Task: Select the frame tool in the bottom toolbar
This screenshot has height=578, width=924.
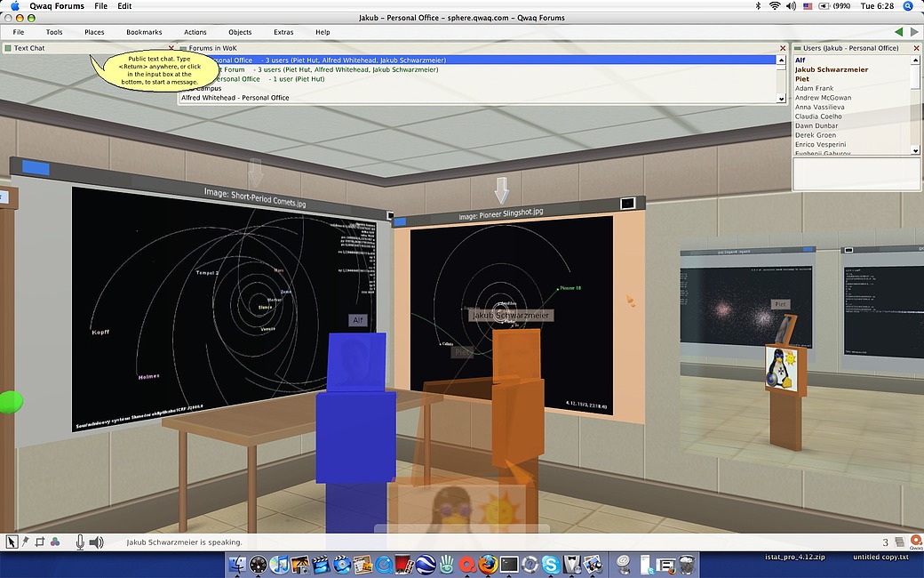Action: 38,542
